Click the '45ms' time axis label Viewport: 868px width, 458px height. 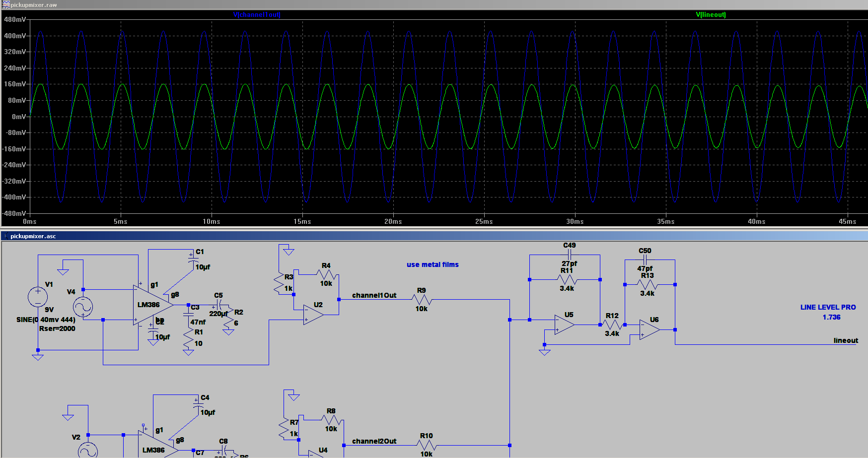point(848,221)
